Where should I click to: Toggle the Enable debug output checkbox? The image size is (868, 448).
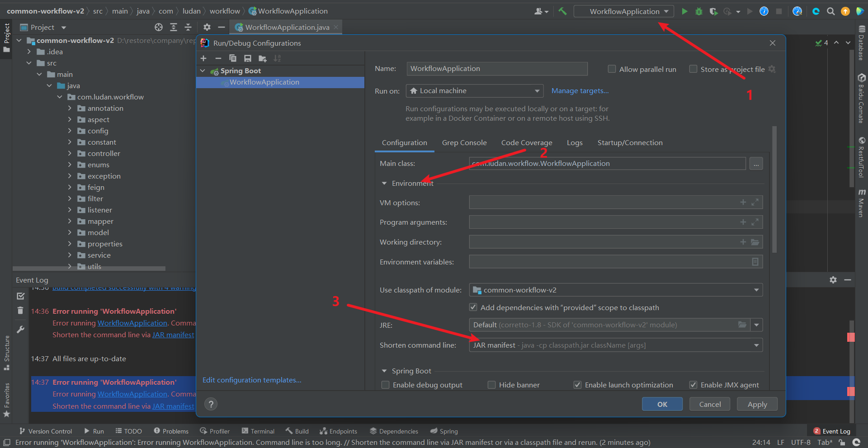[x=385, y=385]
